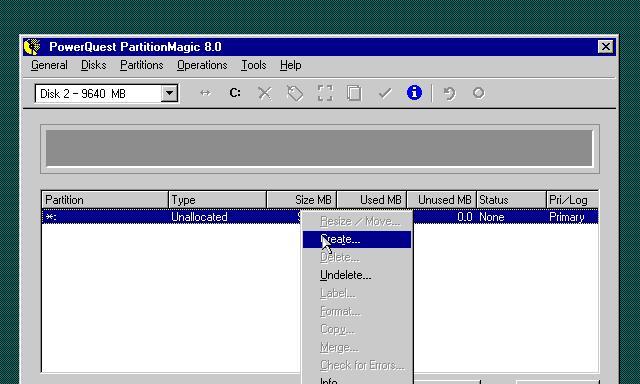The image size is (640, 384).
Task: Click the Status column header
Action: [511, 200]
